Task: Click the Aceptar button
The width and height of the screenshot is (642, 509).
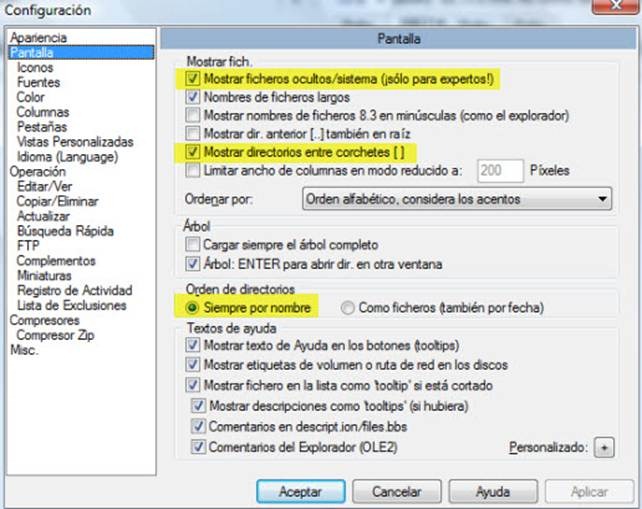Action: (x=301, y=491)
